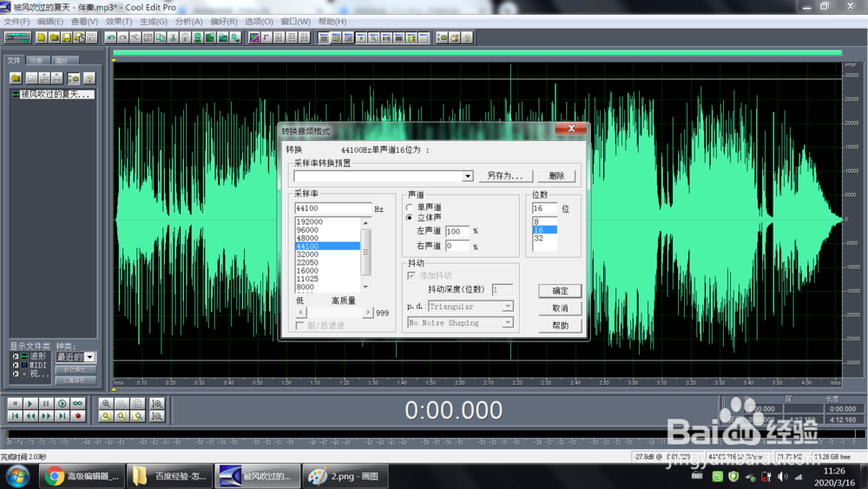
Task: Open the sample rate preset dropdown
Action: 468,176
